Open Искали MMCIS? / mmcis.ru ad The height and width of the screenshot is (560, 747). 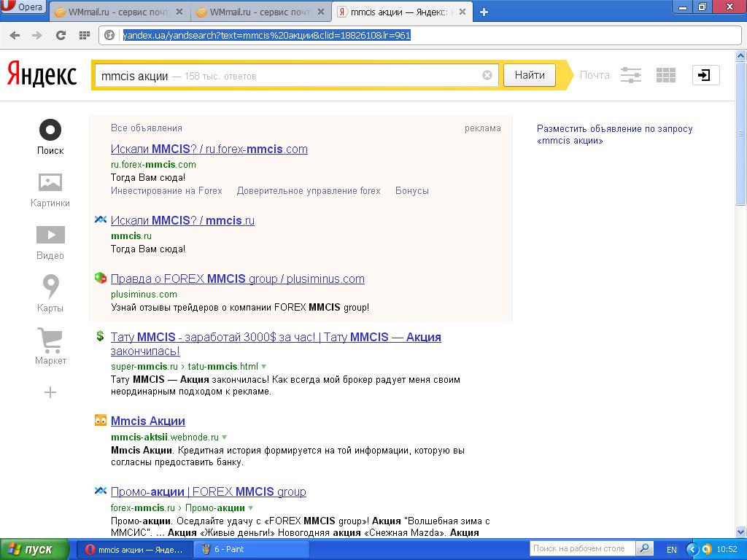(182, 220)
